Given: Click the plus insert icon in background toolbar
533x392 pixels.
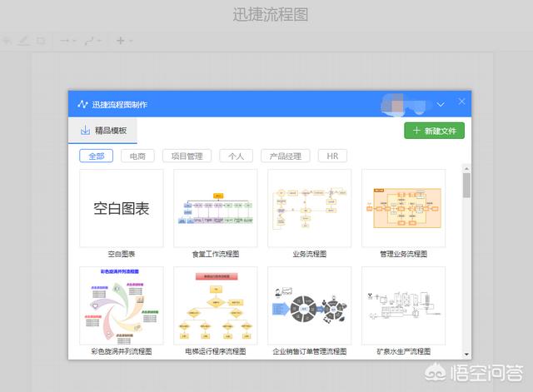Looking at the screenshot, I should coord(121,41).
